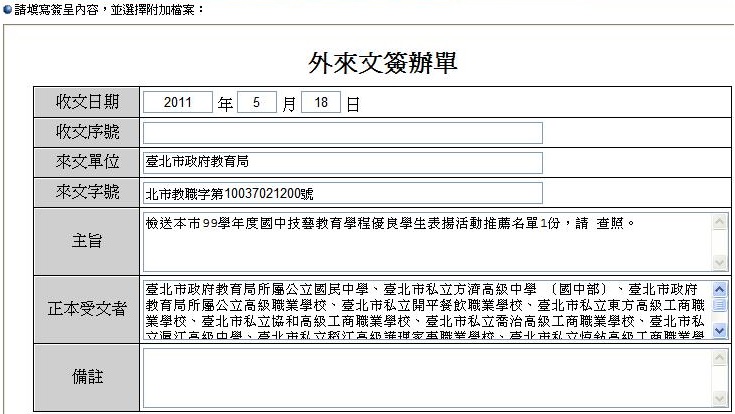The image size is (735, 414).
Task: Click the 收文日期 row label
Action: pos(87,102)
